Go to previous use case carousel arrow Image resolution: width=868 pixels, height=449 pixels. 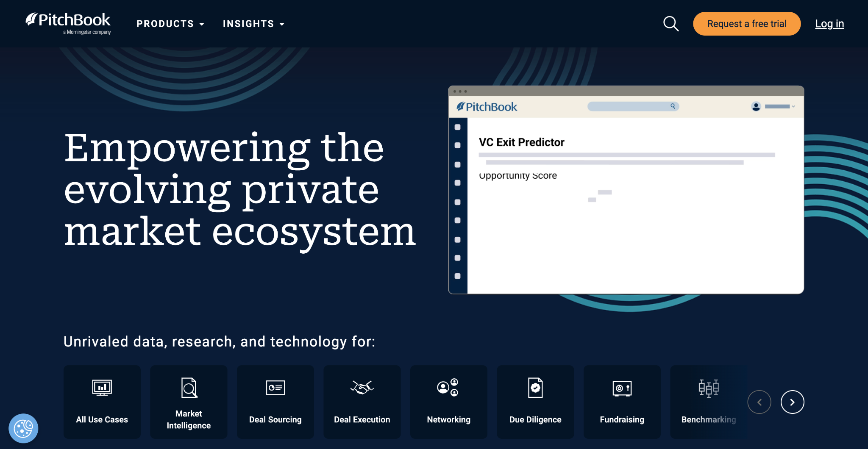(759, 402)
